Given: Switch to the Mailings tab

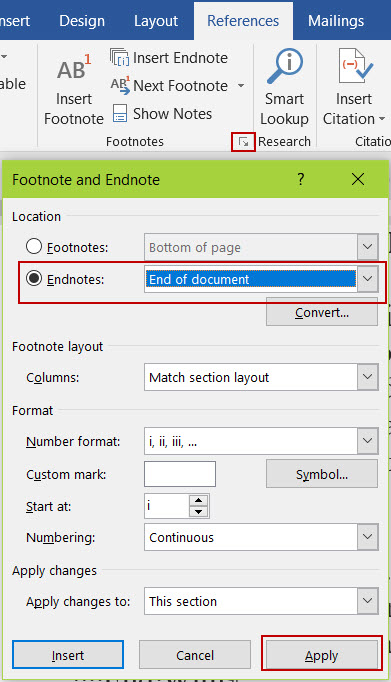Looking at the screenshot, I should pyautogui.click(x=336, y=21).
